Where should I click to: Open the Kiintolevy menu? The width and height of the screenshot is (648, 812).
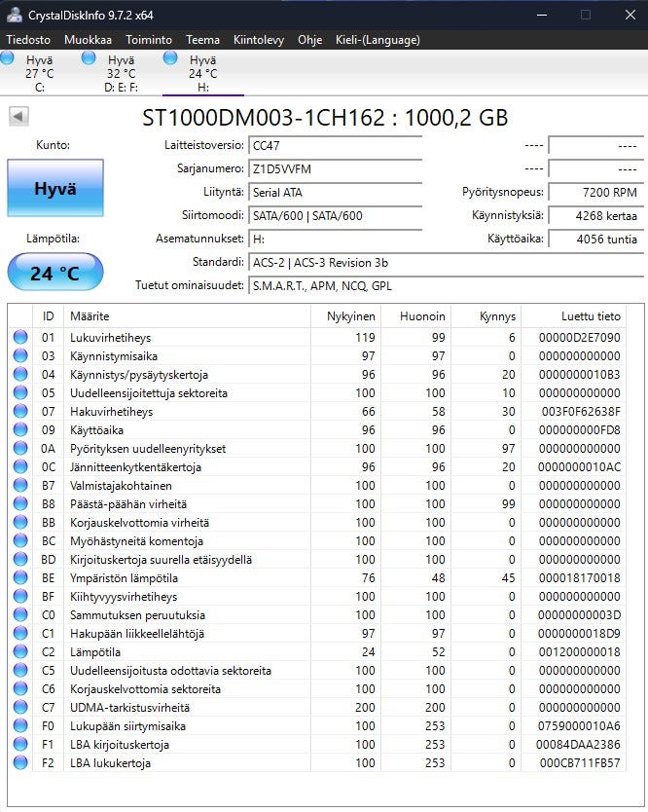259,39
